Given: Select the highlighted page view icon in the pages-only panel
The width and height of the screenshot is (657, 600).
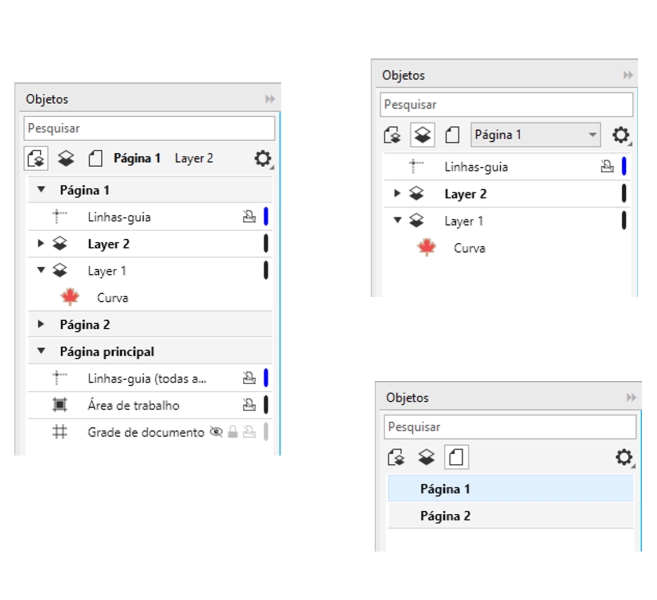Looking at the screenshot, I should coord(456,458).
